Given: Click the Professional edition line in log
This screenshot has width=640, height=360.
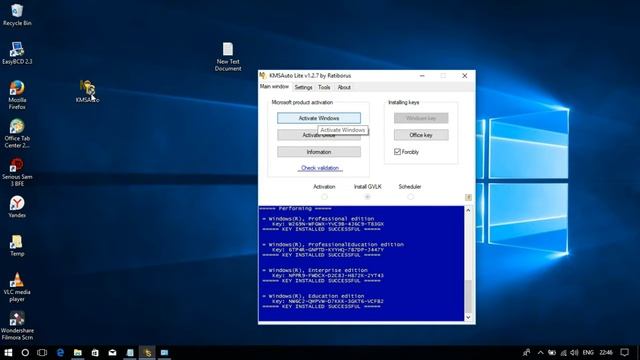Looking at the screenshot, I should tap(318, 219).
